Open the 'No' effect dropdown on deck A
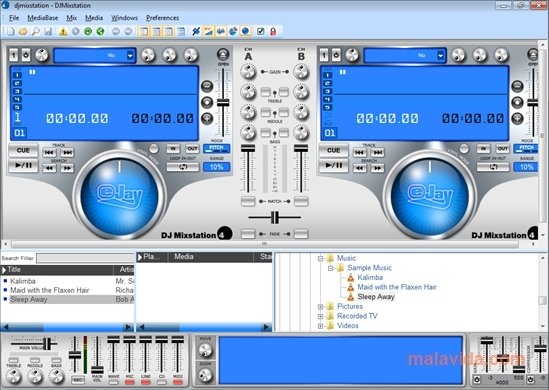549x390 pixels. (x=130, y=55)
